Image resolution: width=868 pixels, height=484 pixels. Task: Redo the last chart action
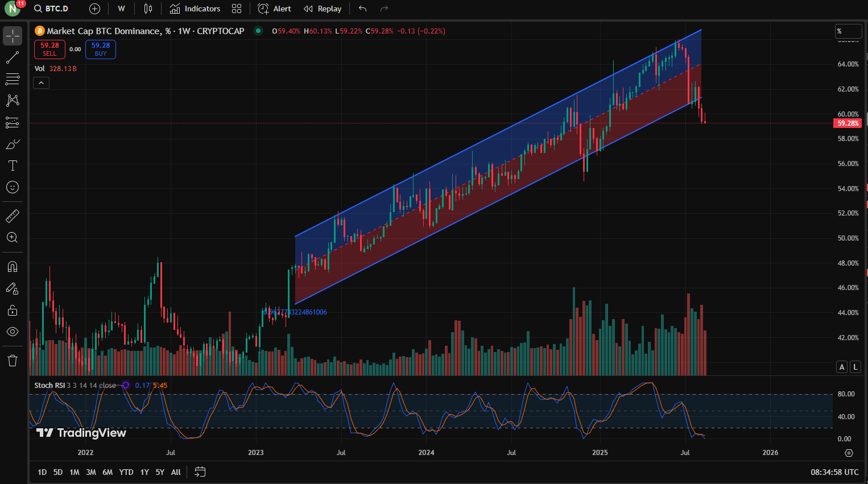pos(384,9)
